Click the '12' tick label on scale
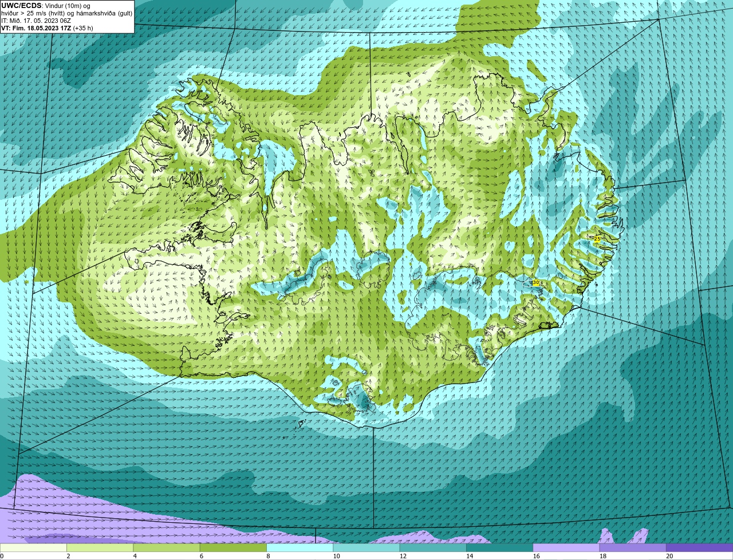This screenshot has width=733, height=560. 402,556
